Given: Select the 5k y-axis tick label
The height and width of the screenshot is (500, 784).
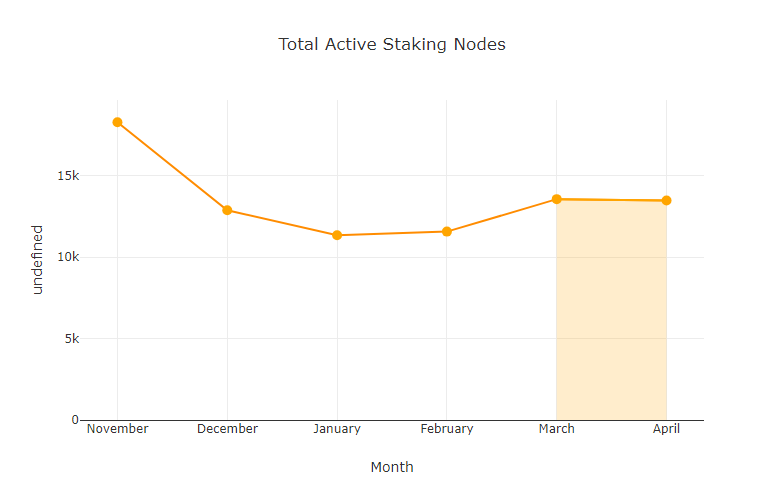Looking at the screenshot, I should (71, 339).
